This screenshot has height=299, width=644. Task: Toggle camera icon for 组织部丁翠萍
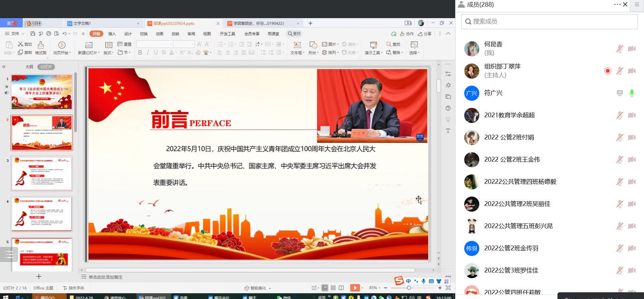click(x=632, y=71)
